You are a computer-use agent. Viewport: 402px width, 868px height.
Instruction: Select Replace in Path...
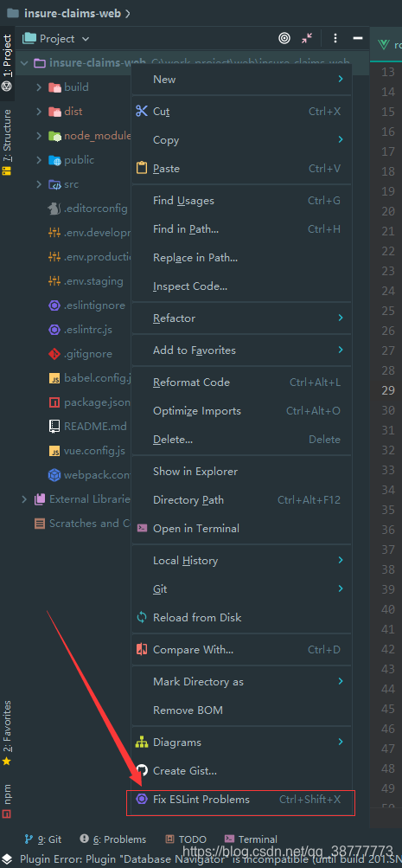(x=241, y=257)
